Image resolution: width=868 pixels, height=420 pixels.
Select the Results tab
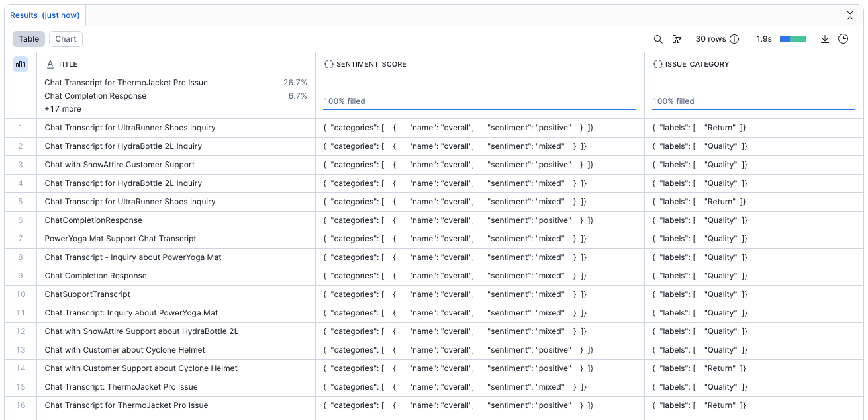44,15
